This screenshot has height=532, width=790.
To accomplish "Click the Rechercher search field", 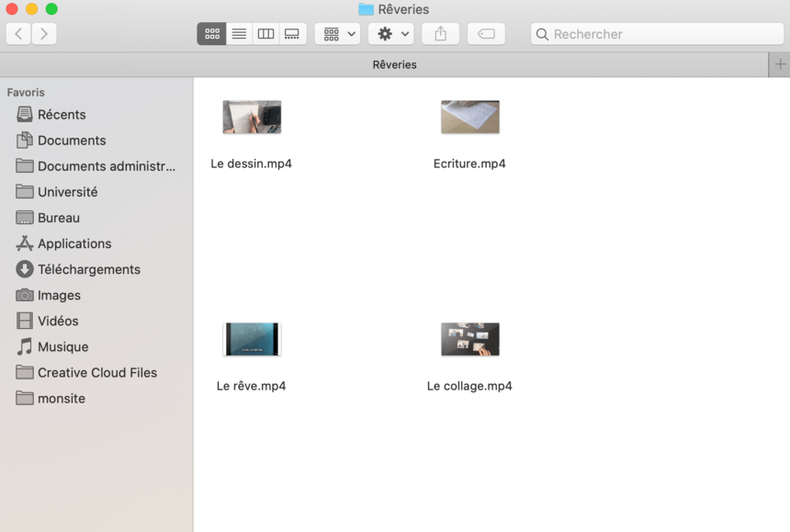I will [657, 34].
